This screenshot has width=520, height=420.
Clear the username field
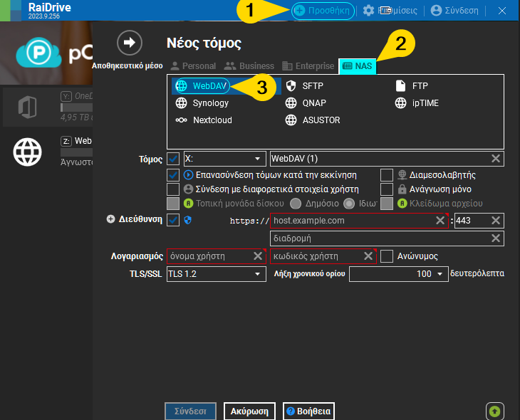tap(258, 256)
